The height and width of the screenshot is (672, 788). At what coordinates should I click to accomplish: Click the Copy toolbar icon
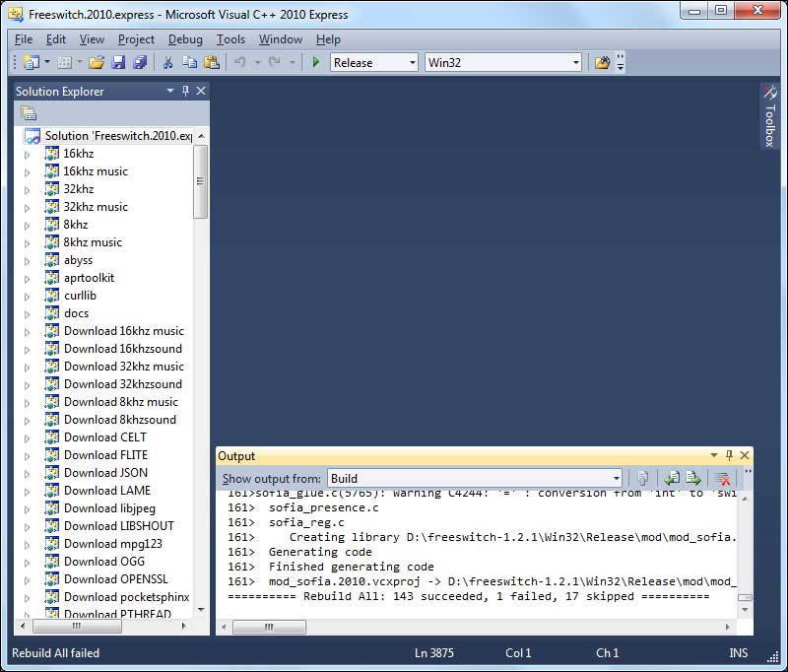[x=189, y=62]
